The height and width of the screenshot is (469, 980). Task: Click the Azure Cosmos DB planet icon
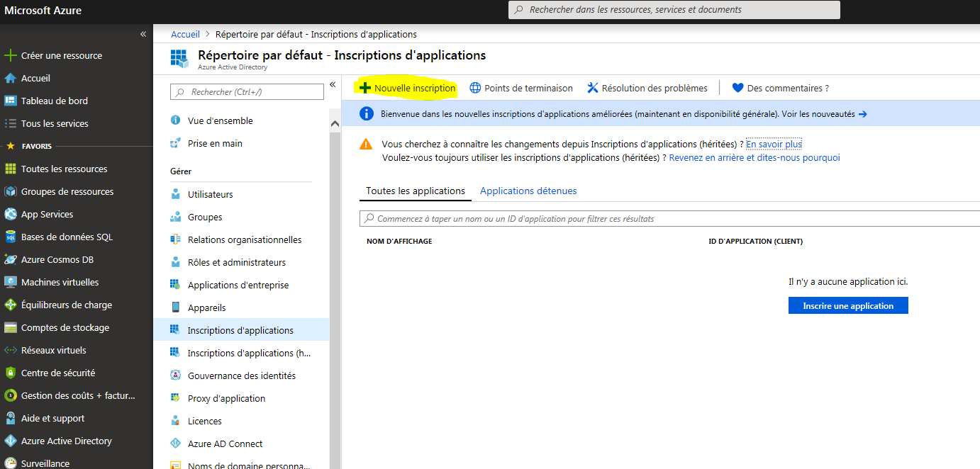click(x=11, y=259)
